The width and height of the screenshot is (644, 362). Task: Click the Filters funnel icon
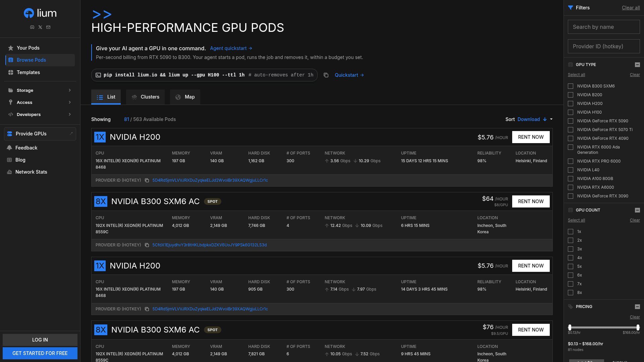[571, 8]
